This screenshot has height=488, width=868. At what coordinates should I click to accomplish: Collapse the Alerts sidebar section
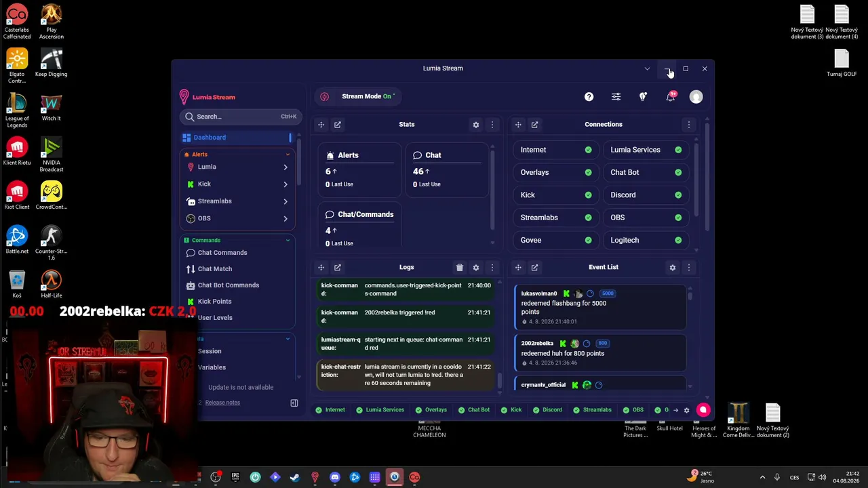click(288, 155)
